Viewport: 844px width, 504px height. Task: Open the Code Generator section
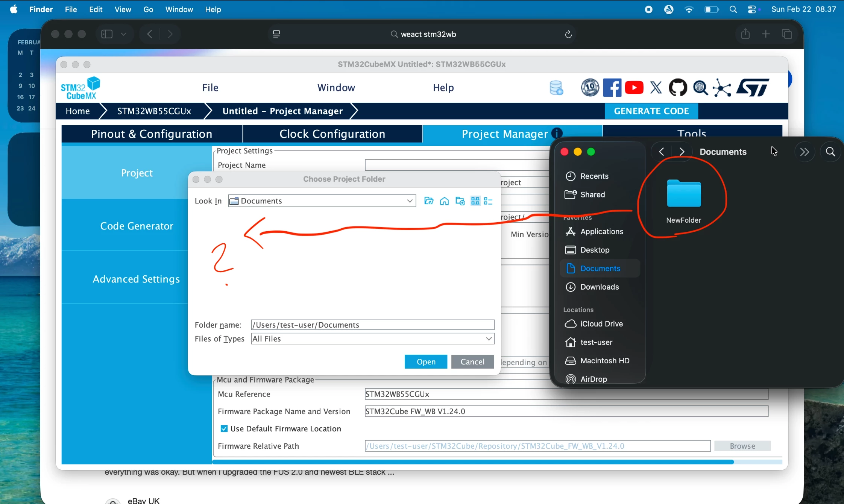[137, 226]
